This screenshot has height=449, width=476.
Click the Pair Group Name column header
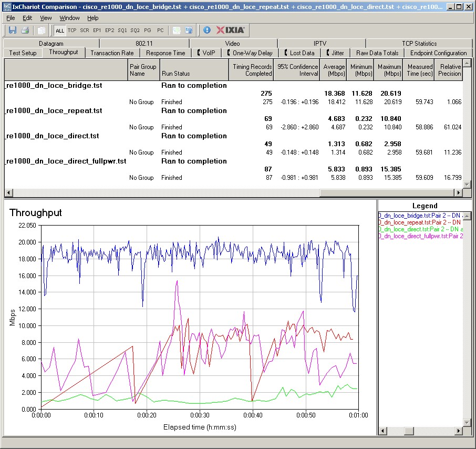(x=143, y=70)
